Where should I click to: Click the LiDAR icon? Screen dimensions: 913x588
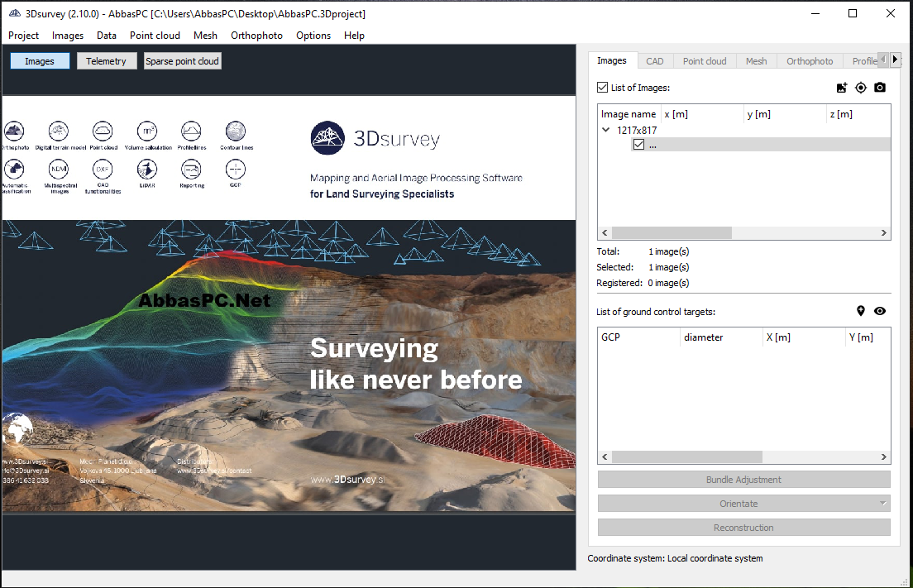coord(147,170)
